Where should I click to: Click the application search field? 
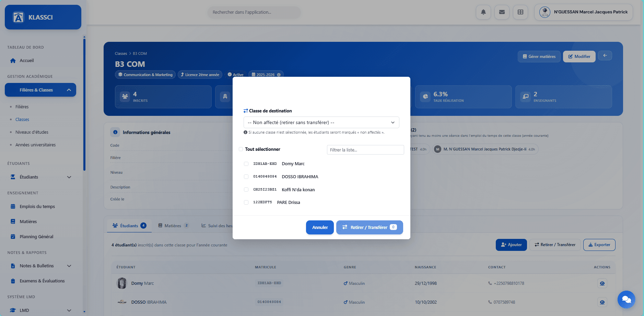254,12
